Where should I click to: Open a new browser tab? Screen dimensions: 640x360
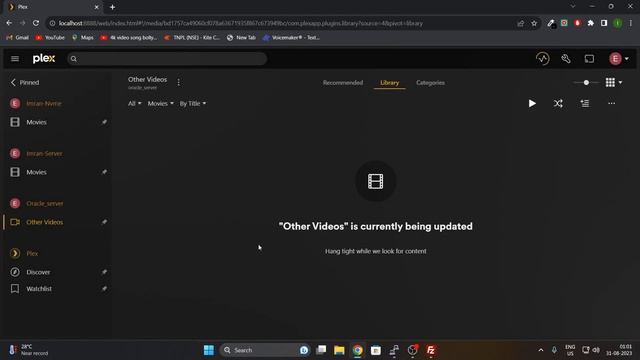pos(112,7)
